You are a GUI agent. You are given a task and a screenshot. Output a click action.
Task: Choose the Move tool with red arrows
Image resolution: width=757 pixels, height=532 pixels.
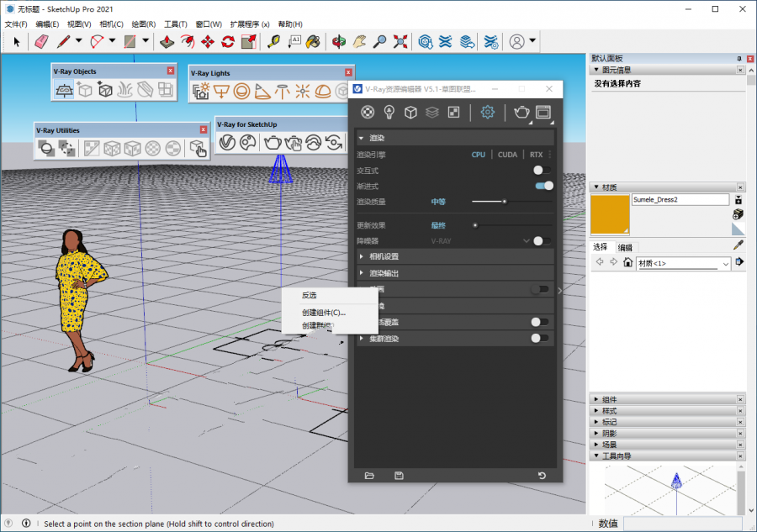(x=208, y=42)
